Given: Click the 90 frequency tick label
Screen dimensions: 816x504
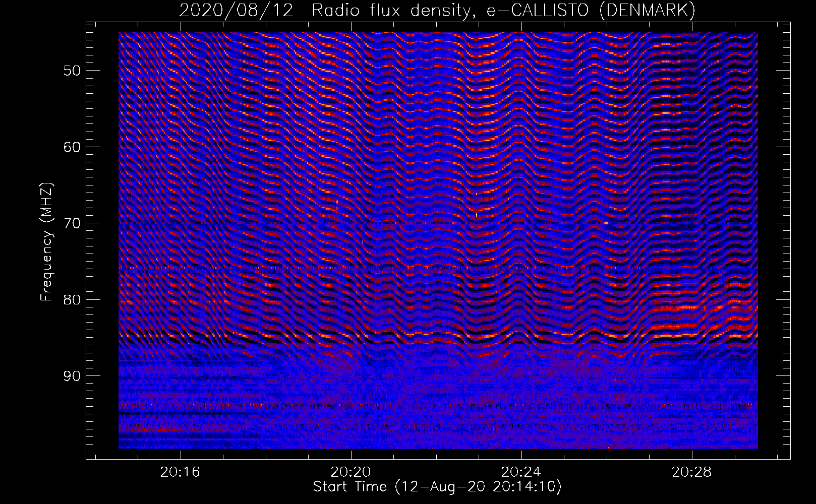Looking at the screenshot, I should [x=72, y=376].
